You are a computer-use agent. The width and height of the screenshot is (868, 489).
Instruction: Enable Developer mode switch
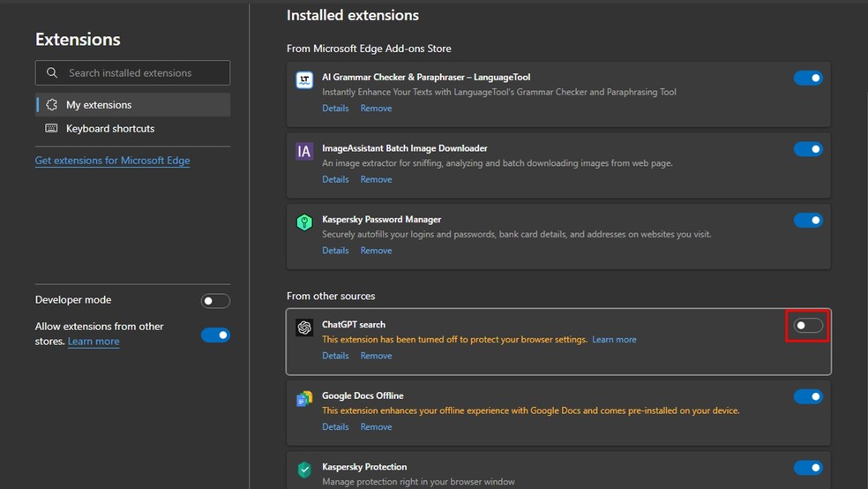pos(215,301)
